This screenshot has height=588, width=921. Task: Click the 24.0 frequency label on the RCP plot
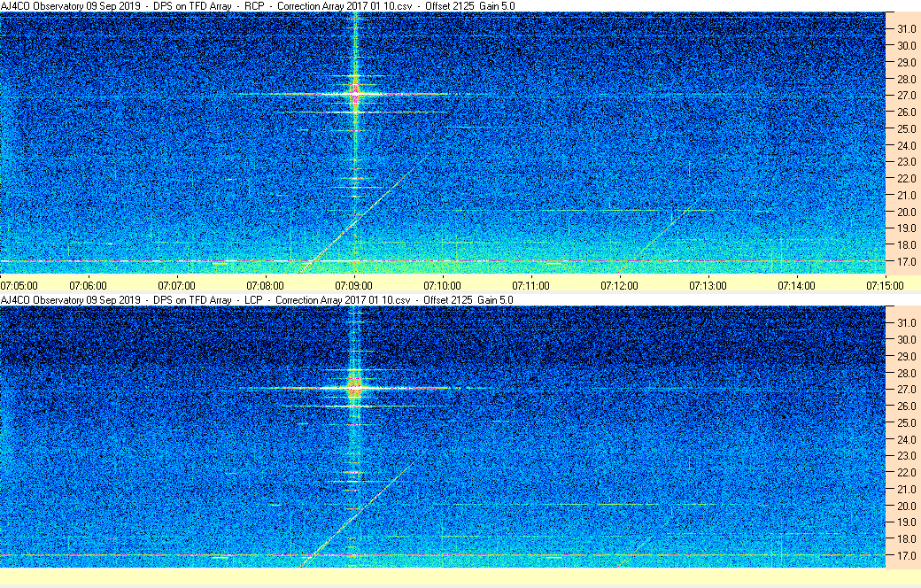(x=906, y=146)
